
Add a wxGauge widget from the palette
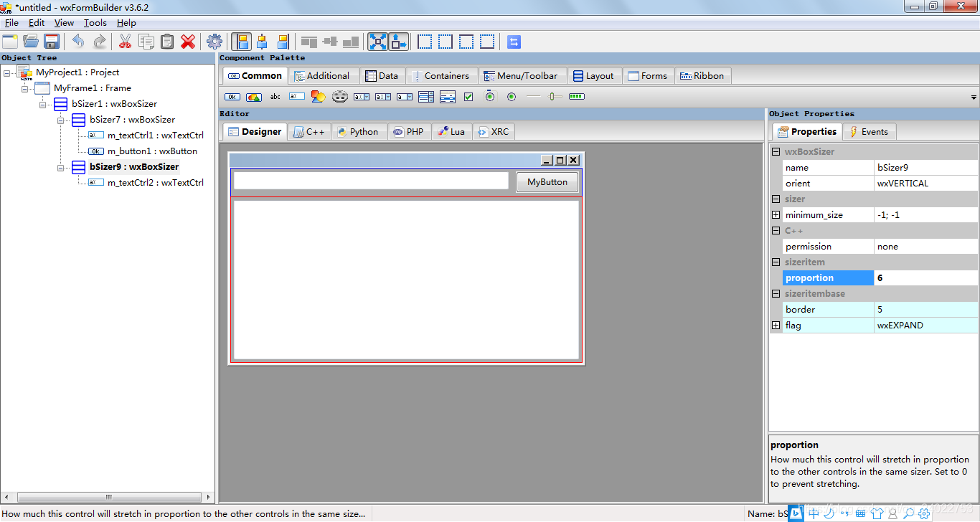point(576,96)
